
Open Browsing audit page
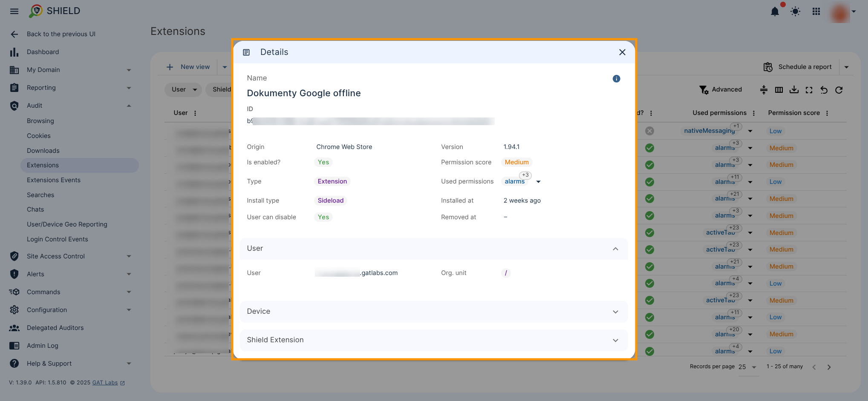(40, 121)
